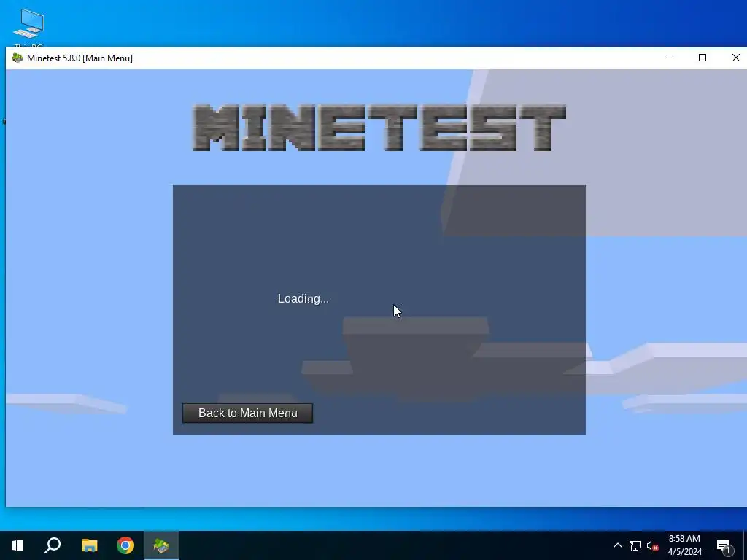Open the taskbar search icon
747x560 pixels.
(x=53, y=545)
